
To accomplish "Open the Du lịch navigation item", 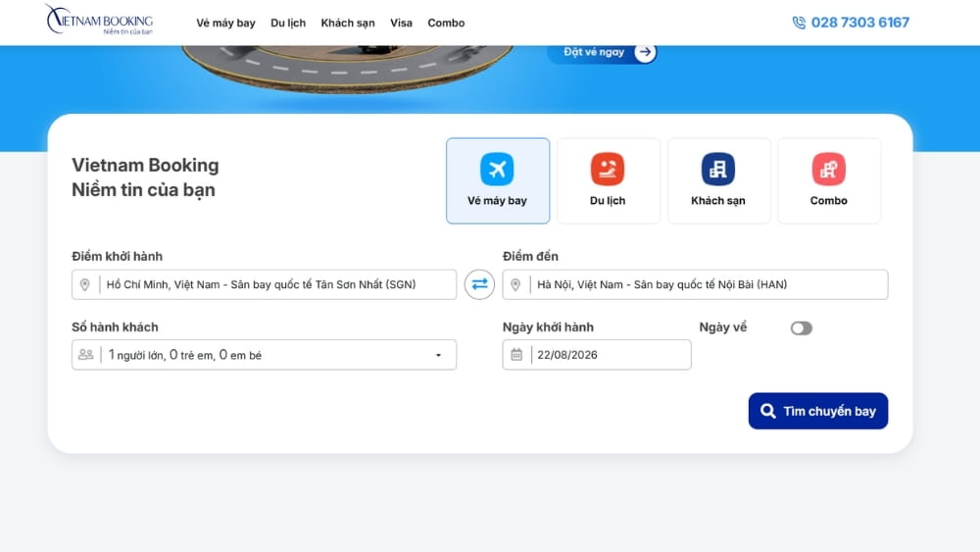I will tap(288, 23).
